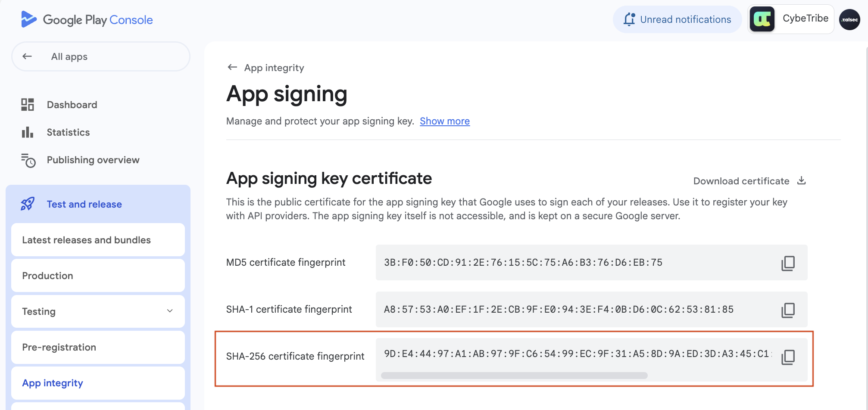The width and height of the screenshot is (868, 410).
Task: Click the Show more link
Action: (445, 121)
